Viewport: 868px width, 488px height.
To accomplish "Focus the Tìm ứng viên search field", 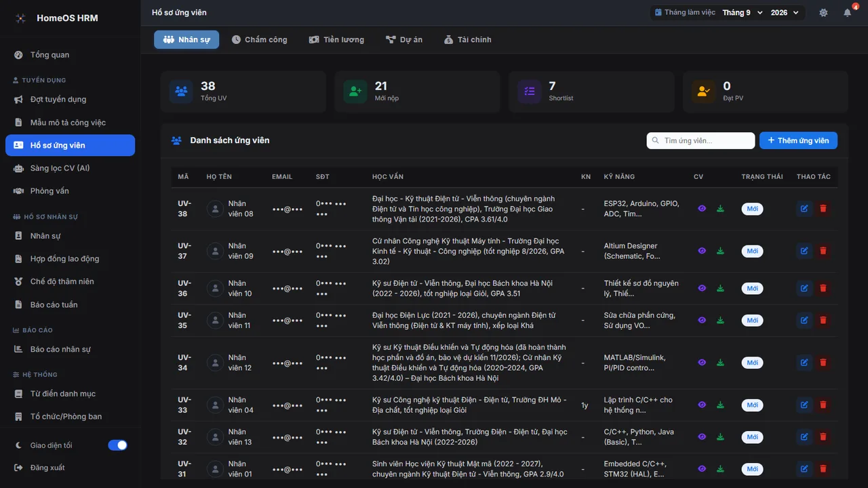I will [x=701, y=140].
